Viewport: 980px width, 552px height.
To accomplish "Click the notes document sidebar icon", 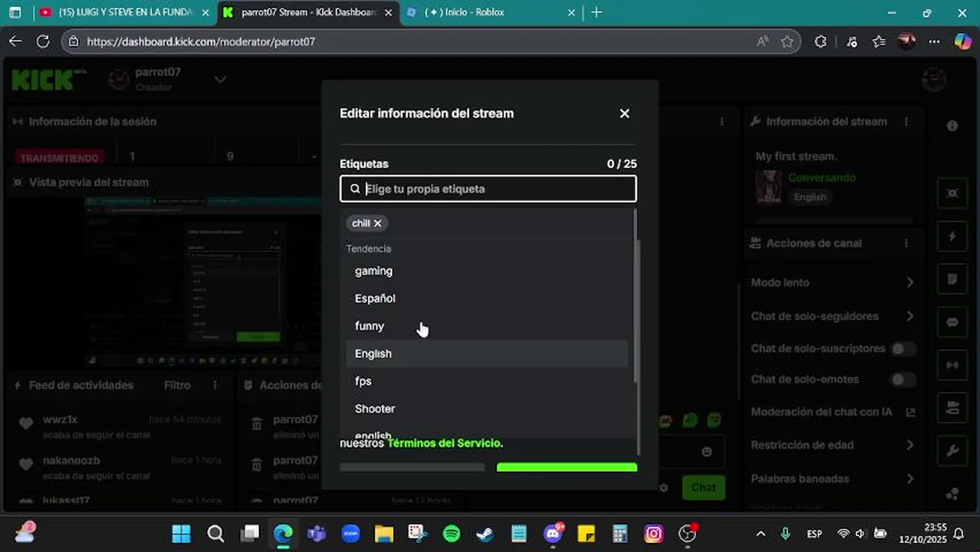I will pyautogui.click(x=952, y=279).
